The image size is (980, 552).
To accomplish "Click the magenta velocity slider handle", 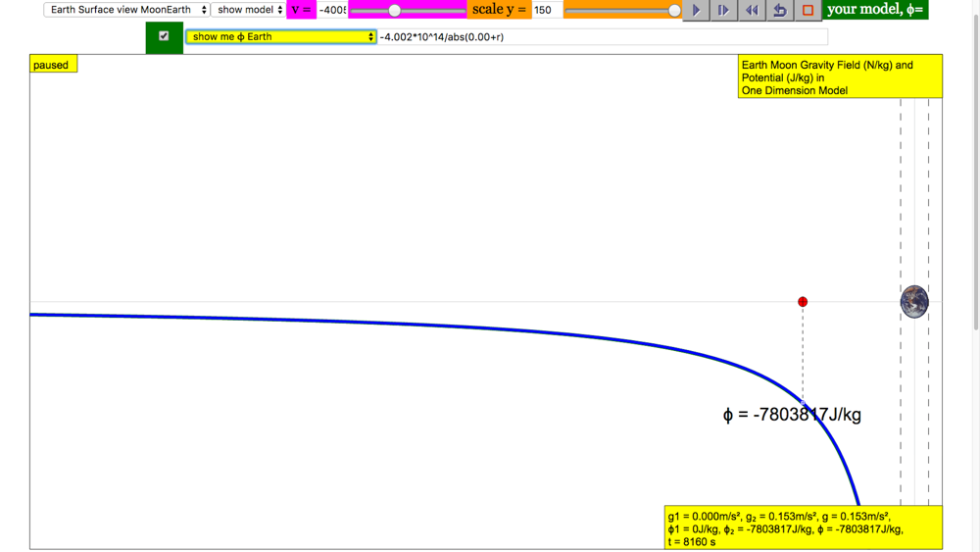I will coord(394,11).
